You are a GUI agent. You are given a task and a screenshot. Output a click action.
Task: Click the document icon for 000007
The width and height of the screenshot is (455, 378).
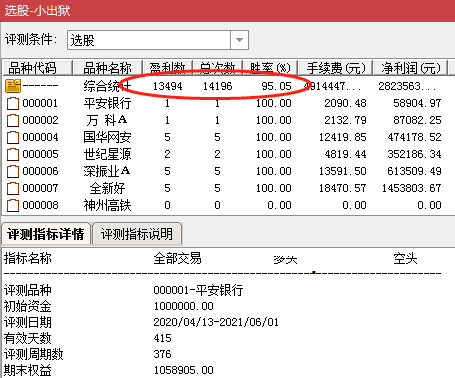pos(13,188)
